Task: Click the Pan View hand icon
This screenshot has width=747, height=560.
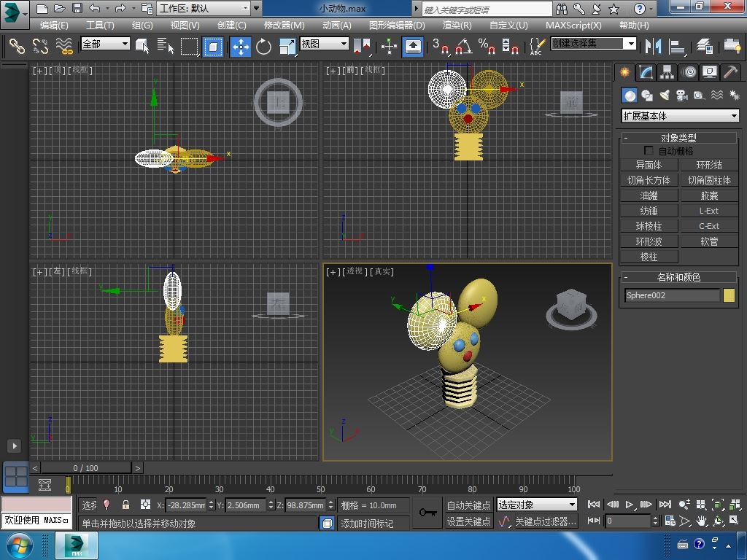Action: [701, 521]
